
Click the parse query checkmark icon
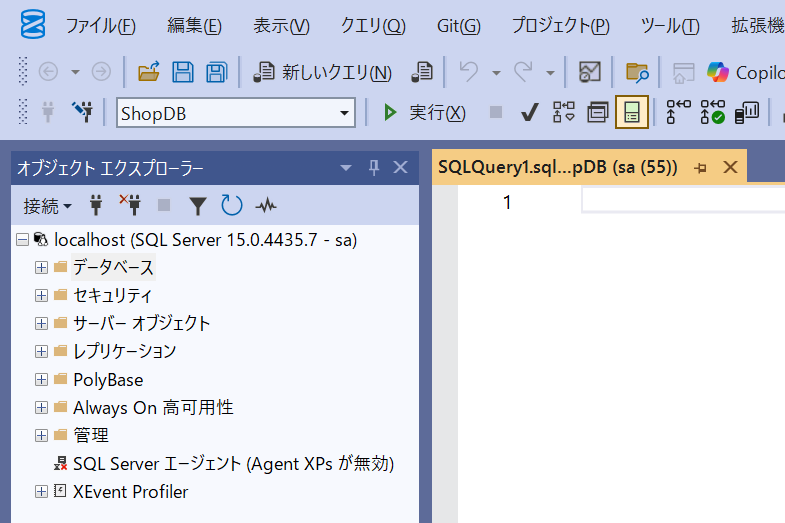[529, 113]
